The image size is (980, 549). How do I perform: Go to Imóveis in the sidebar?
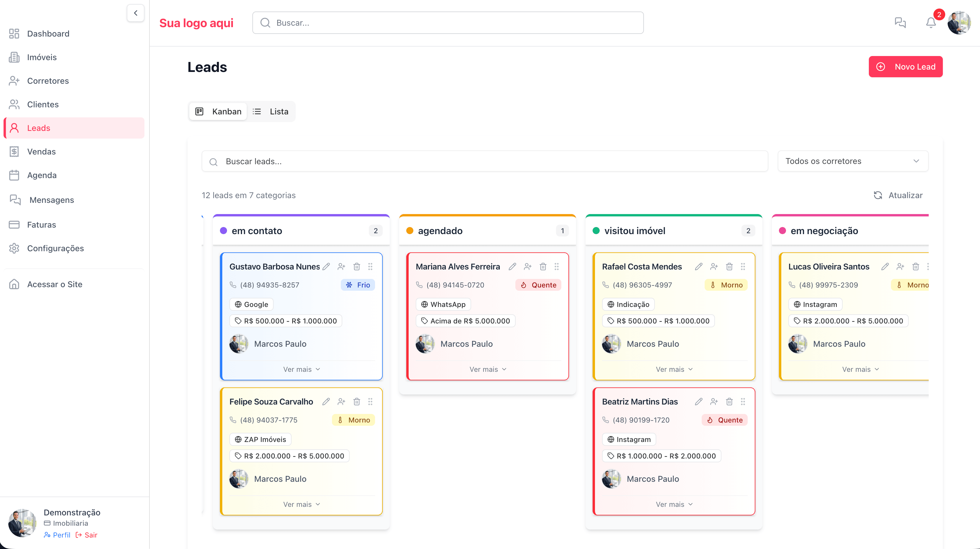click(x=42, y=57)
